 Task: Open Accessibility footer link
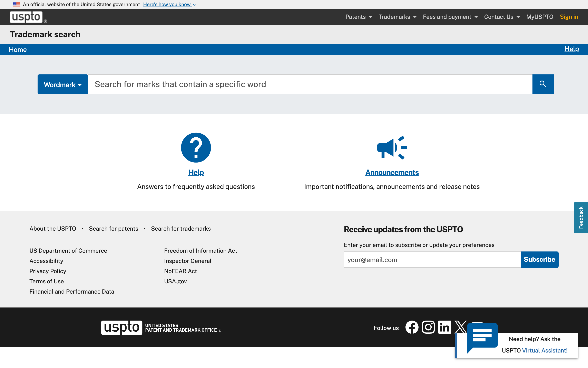click(x=46, y=261)
